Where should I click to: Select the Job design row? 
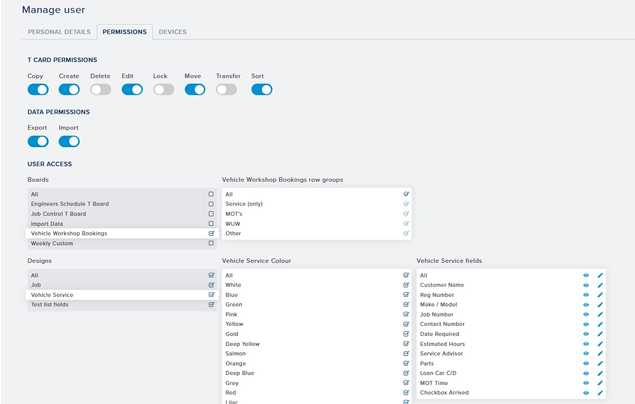click(x=110, y=285)
